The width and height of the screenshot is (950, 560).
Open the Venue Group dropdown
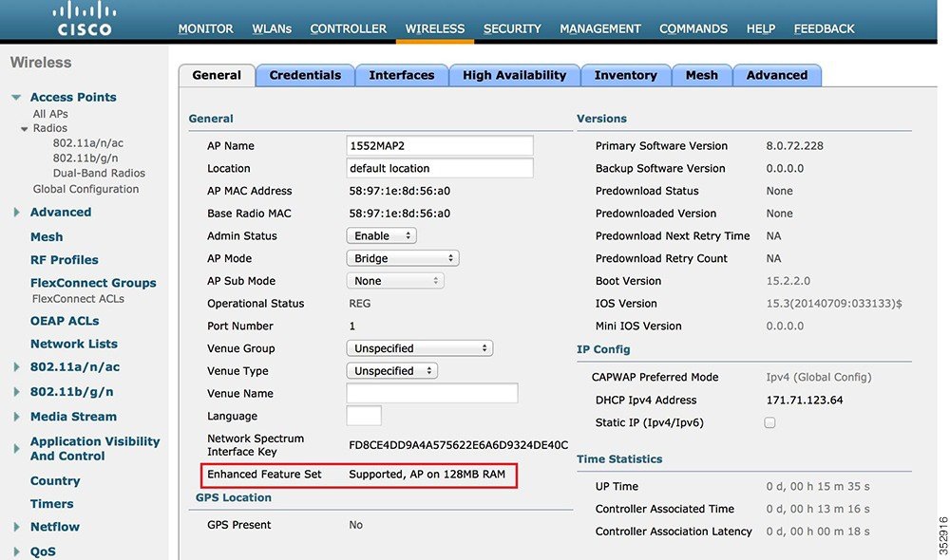(419, 348)
